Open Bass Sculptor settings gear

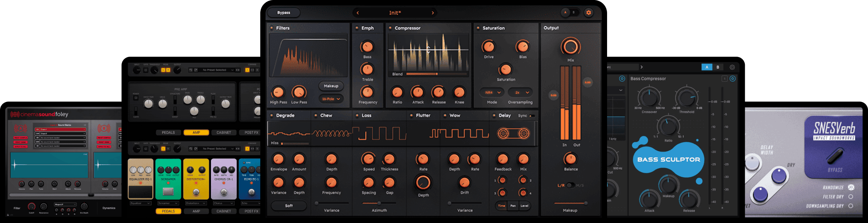tap(732, 67)
